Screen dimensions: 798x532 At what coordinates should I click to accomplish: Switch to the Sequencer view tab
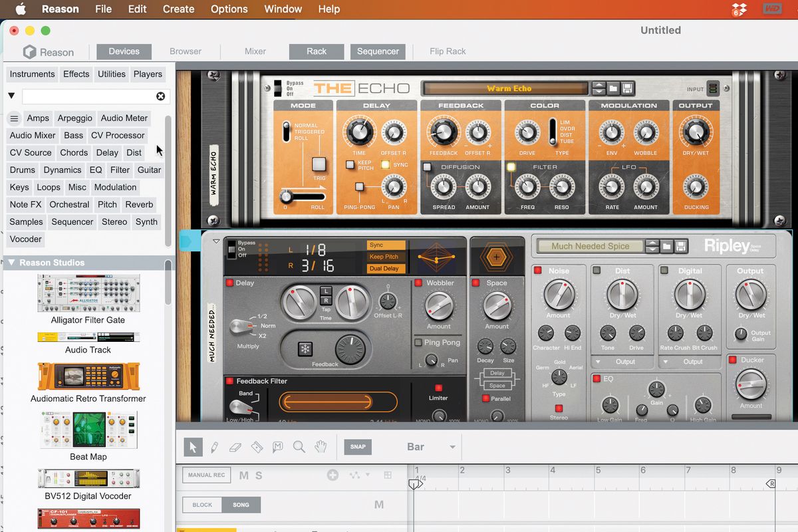tap(377, 51)
